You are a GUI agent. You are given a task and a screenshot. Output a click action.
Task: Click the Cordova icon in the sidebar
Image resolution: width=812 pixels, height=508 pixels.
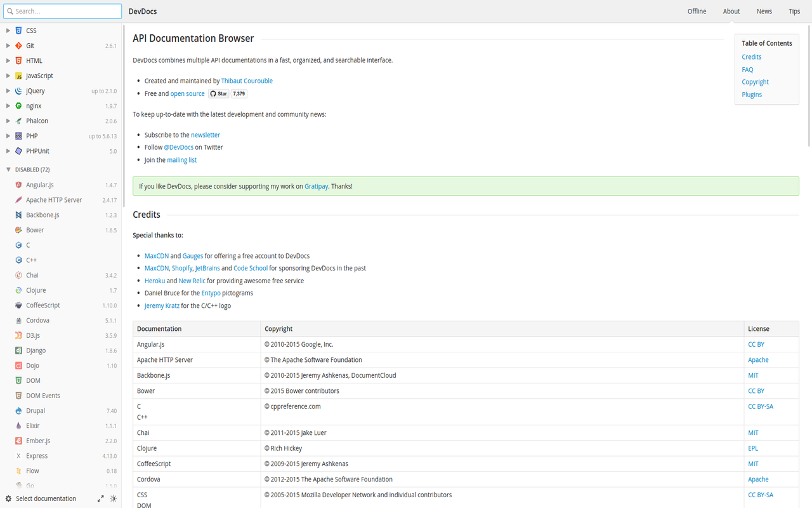(18, 321)
